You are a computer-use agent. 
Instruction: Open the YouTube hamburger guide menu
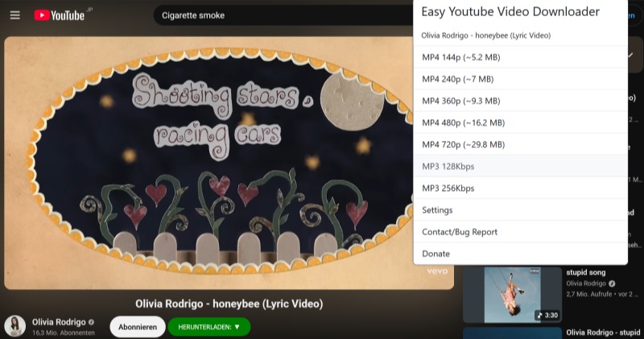(x=15, y=15)
